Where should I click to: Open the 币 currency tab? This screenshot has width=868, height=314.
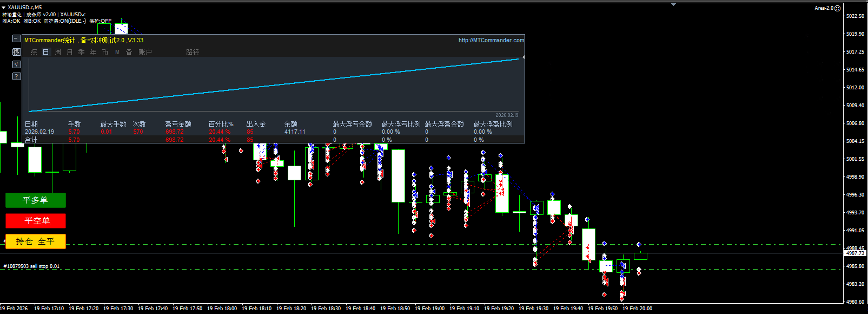click(105, 52)
